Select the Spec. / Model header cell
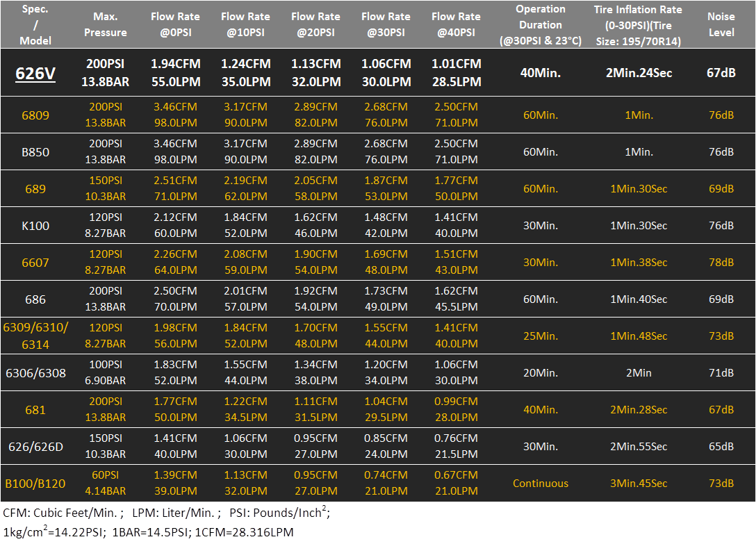Image resolution: width=756 pixels, height=544 pixels. click(35, 25)
